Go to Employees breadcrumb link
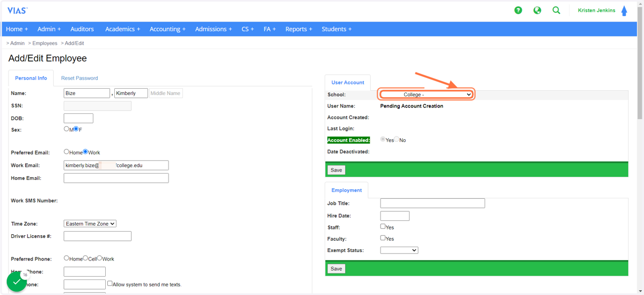The height and width of the screenshot is (295, 644). click(45, 43)
